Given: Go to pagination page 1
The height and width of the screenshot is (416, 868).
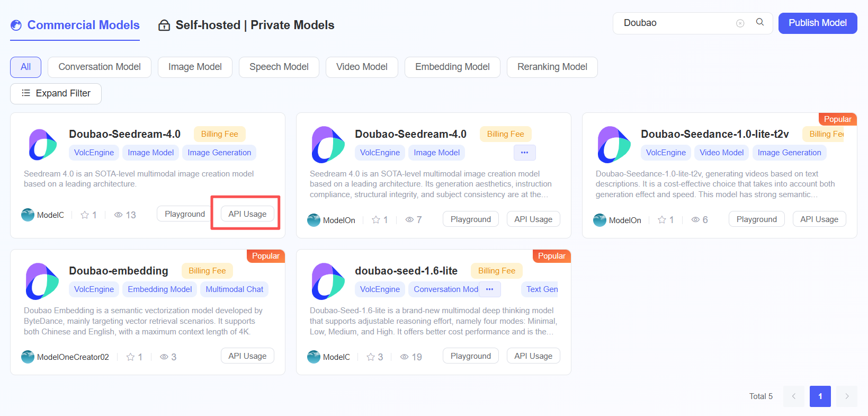Looking at the screenshot, I should (820, 396).
